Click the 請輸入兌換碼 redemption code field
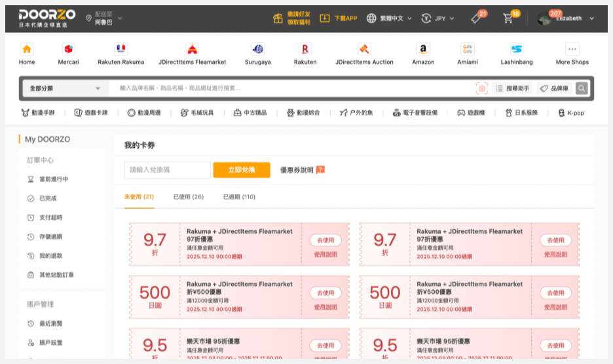 tap(167, 170)
